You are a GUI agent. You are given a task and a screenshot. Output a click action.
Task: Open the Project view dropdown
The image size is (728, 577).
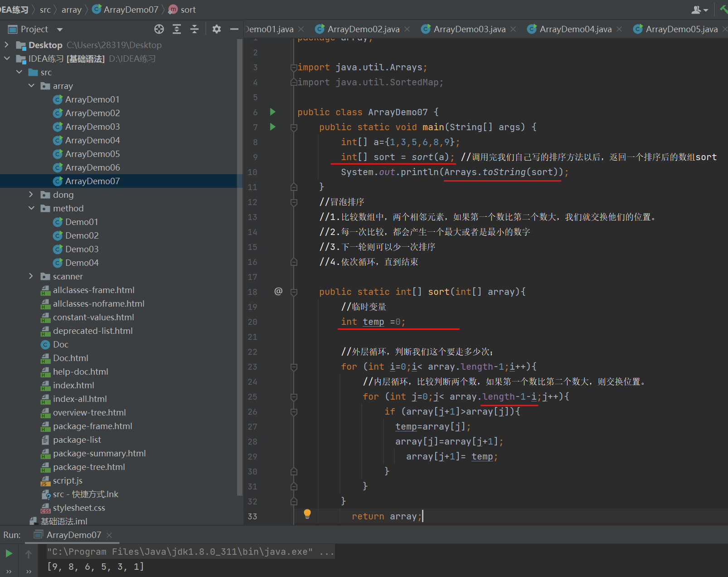60,29
